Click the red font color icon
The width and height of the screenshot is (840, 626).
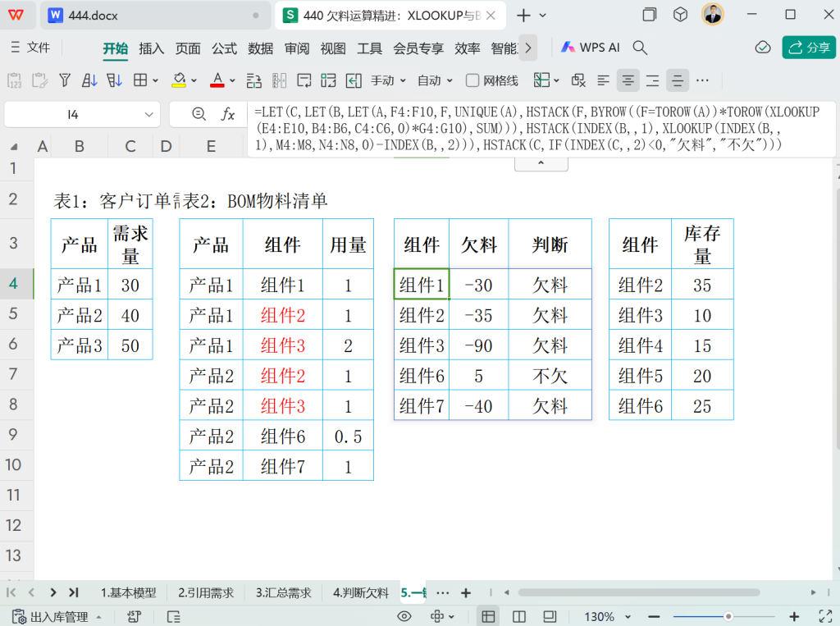point(217,80)
